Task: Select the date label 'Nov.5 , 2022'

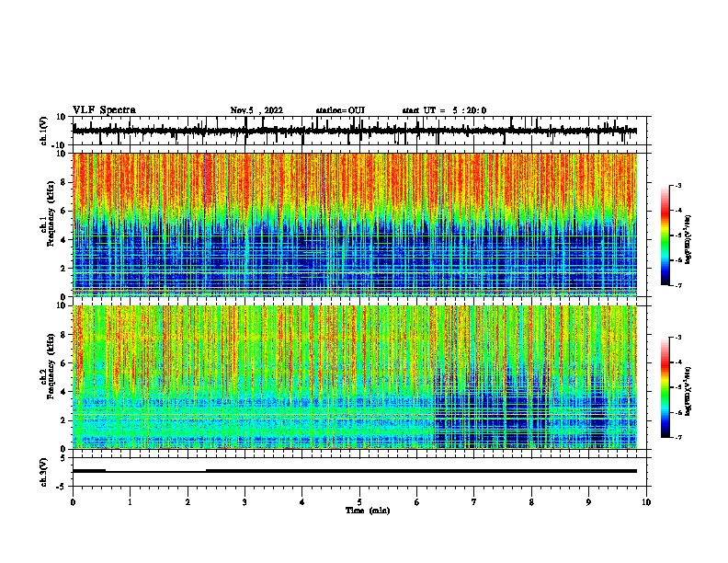Action: (256, 110)
